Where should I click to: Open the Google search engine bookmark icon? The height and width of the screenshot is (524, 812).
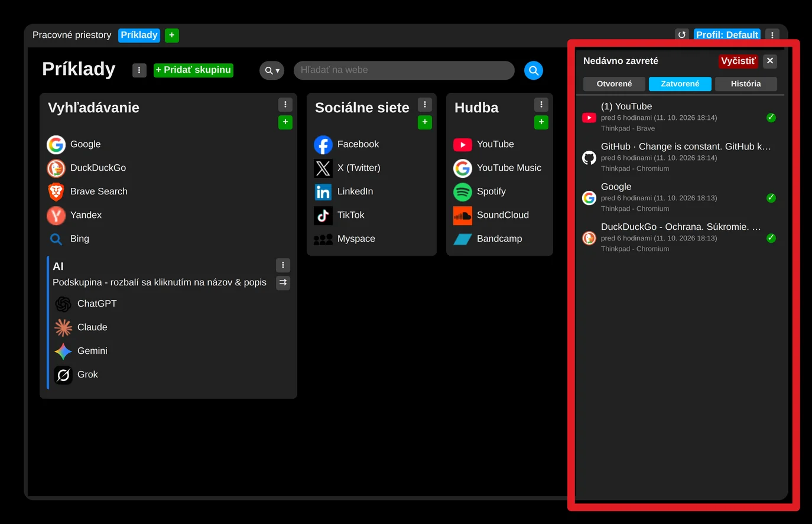point(56,144)
